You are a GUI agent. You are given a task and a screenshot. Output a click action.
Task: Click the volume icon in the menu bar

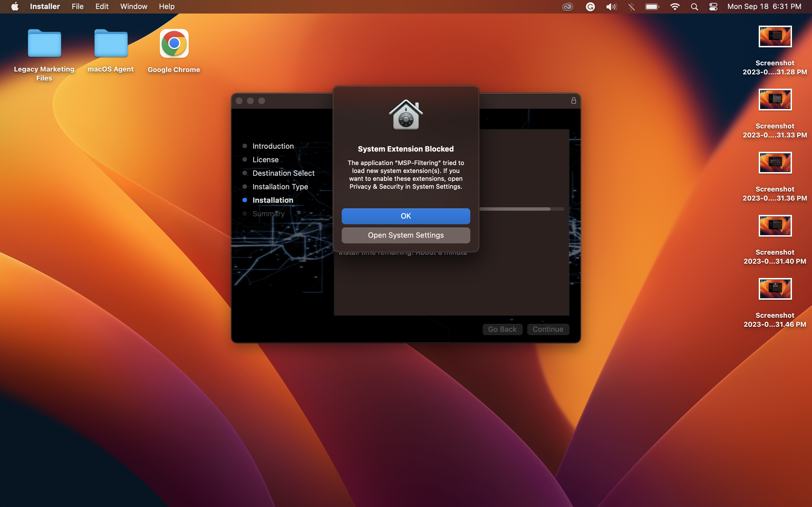tap(611, 6)
